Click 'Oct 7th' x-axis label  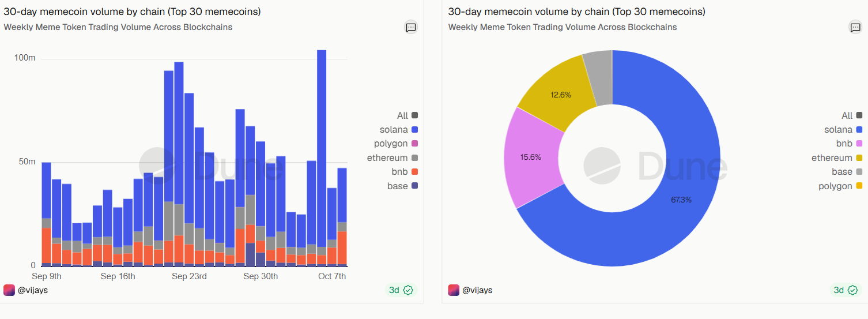click(x=332, y=276)
